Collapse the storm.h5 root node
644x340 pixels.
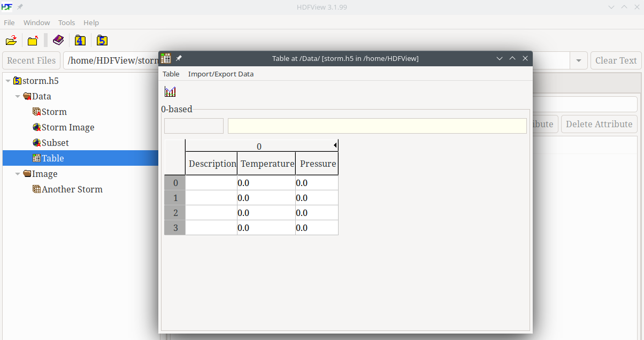pyautogui.click(x=8, y=81)
